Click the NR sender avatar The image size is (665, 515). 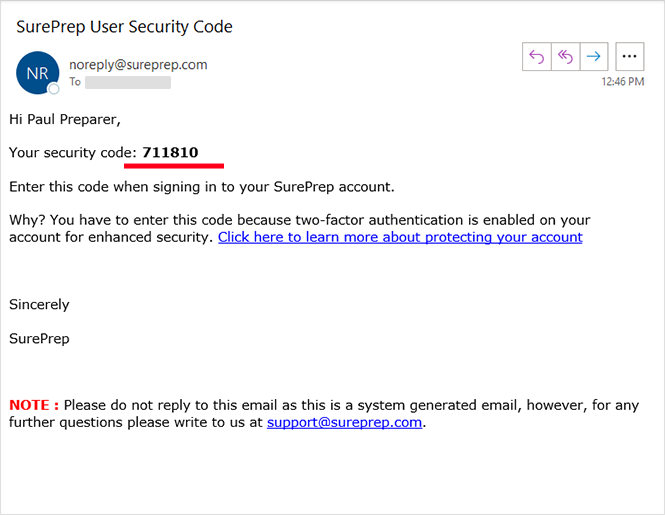(x=37, y=73)
